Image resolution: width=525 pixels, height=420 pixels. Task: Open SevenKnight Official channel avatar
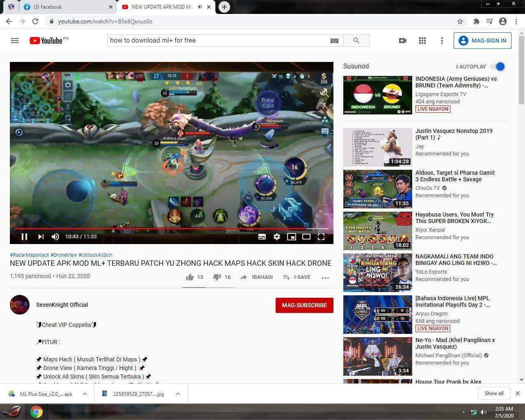20,305
